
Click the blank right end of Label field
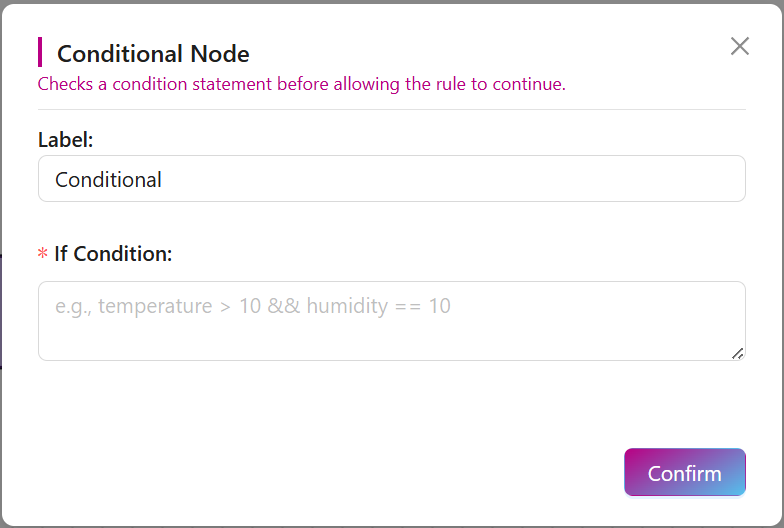pos(650,179)
